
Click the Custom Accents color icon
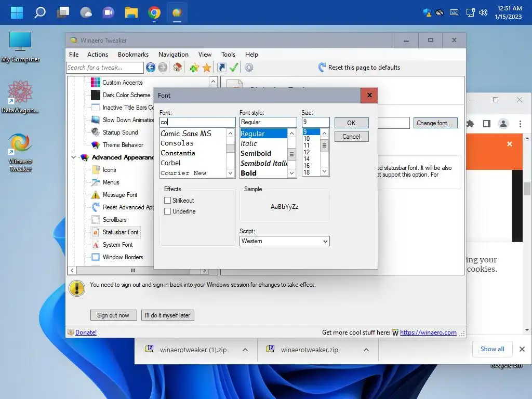[96, 83]
